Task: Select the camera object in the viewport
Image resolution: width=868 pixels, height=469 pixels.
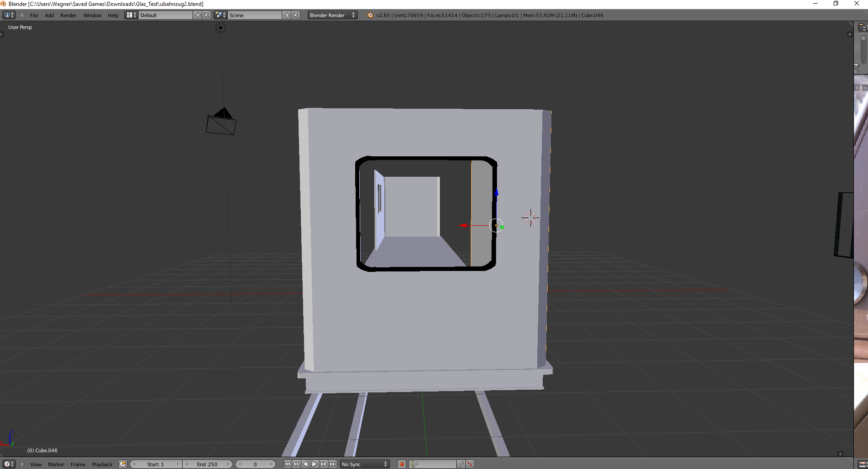Action: (x=222, y=121)
